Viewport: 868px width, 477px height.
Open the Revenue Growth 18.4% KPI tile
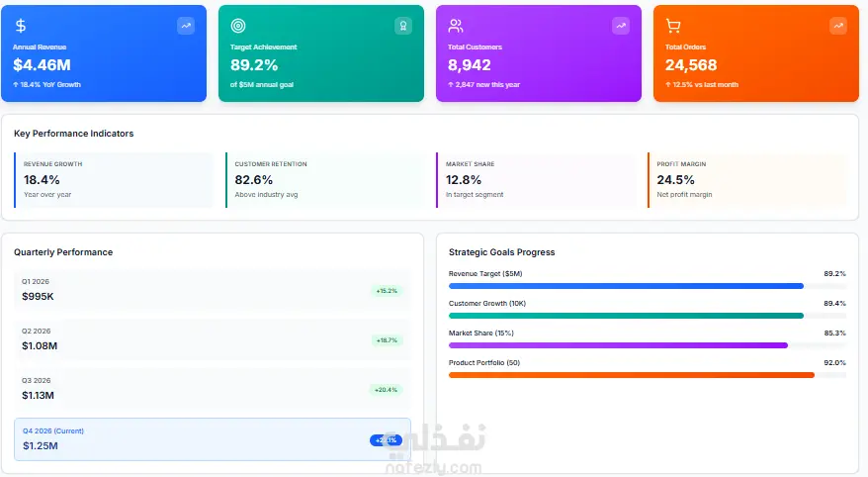point(113,180)
